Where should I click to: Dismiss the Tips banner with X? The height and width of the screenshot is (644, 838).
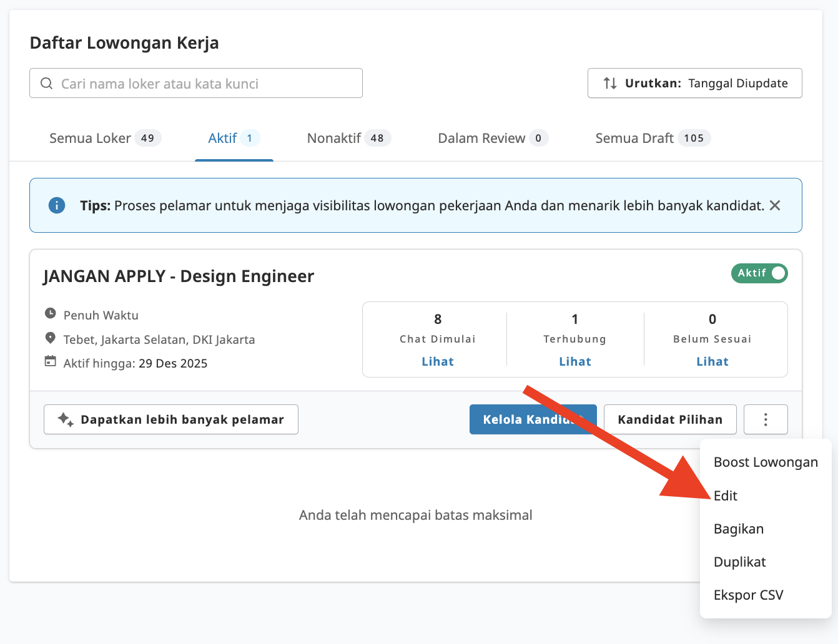click(x=775, y=205)
